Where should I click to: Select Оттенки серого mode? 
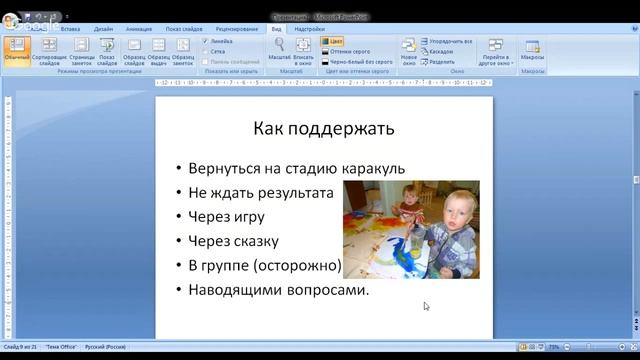(x=346, y=52)
